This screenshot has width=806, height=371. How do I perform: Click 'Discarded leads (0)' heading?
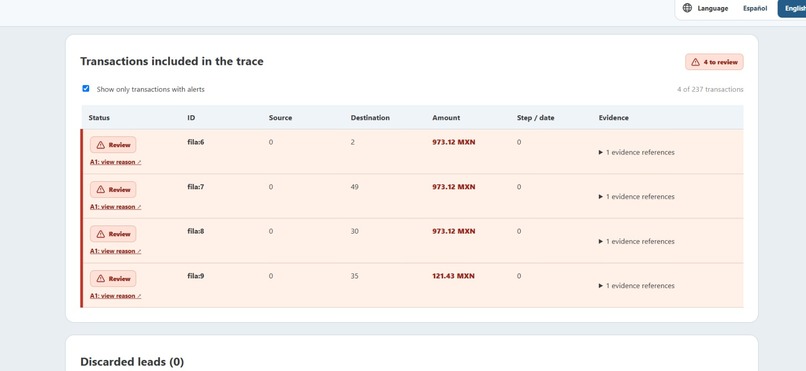(132, 362)
